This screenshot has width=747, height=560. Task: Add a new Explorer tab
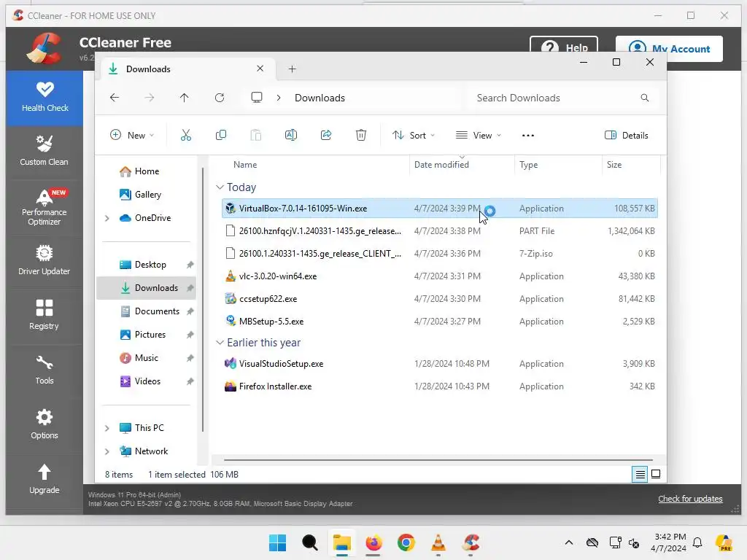point(292,69)
